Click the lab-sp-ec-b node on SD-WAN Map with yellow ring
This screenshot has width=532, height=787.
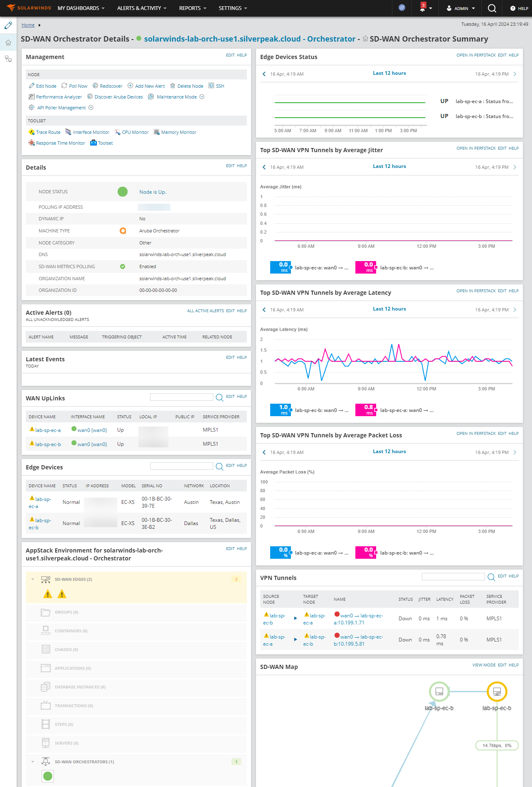coord(497,692)
